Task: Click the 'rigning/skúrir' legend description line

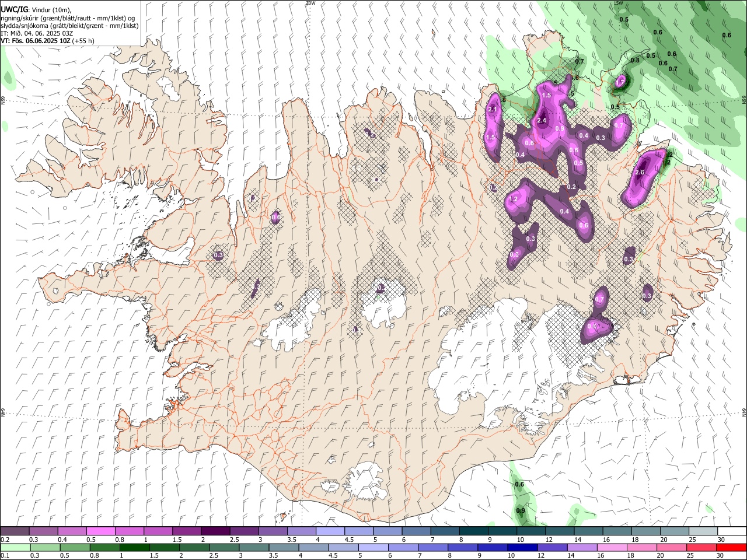Action: [x=68, y=18]
